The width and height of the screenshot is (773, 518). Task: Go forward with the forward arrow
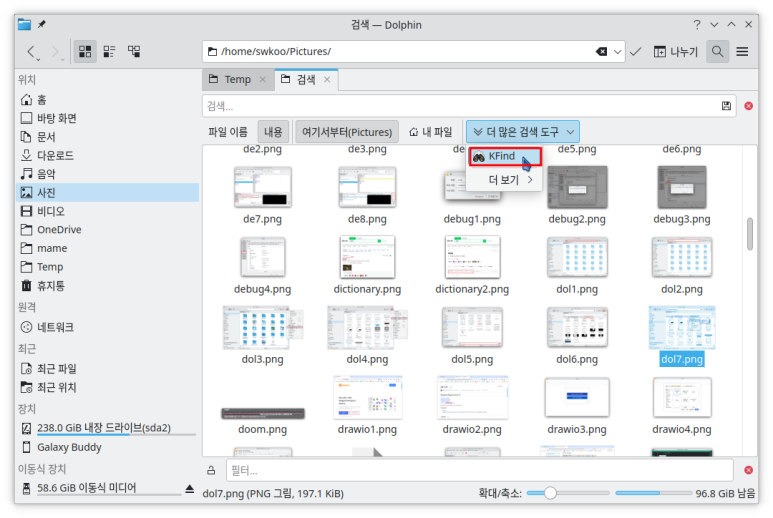click(55, 51)
